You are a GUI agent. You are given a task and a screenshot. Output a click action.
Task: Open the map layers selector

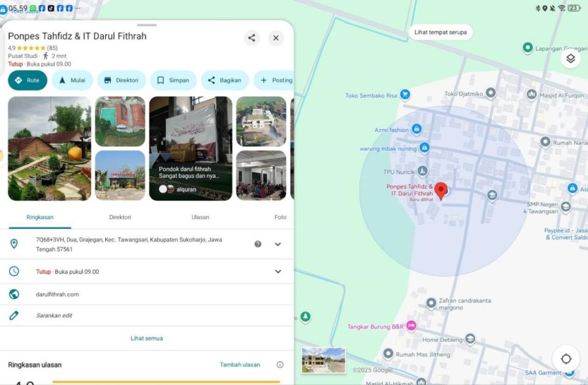point(570,59)
